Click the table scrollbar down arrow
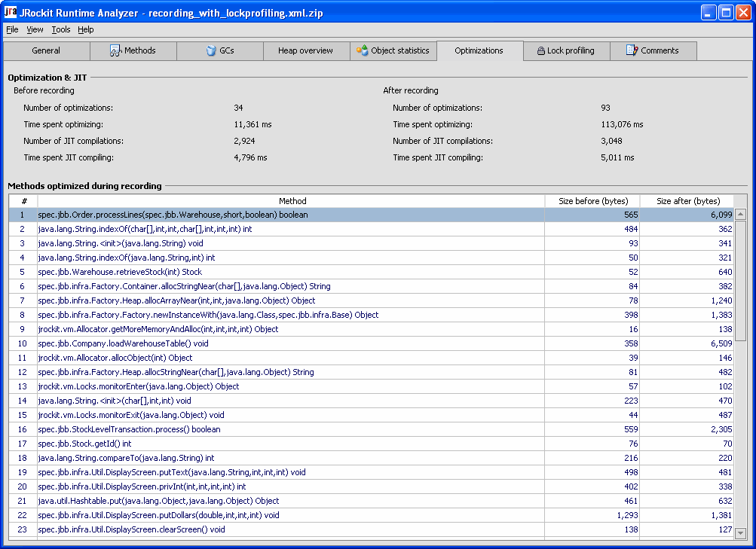The width and height of the screenshot is (756, 549). 741,533
